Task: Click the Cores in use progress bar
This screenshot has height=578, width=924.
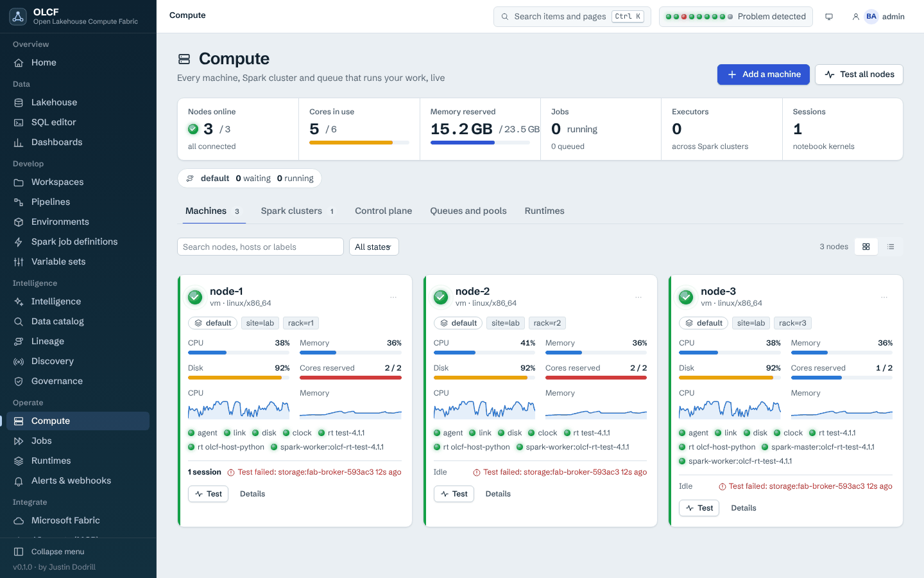Action: (359, 143)
